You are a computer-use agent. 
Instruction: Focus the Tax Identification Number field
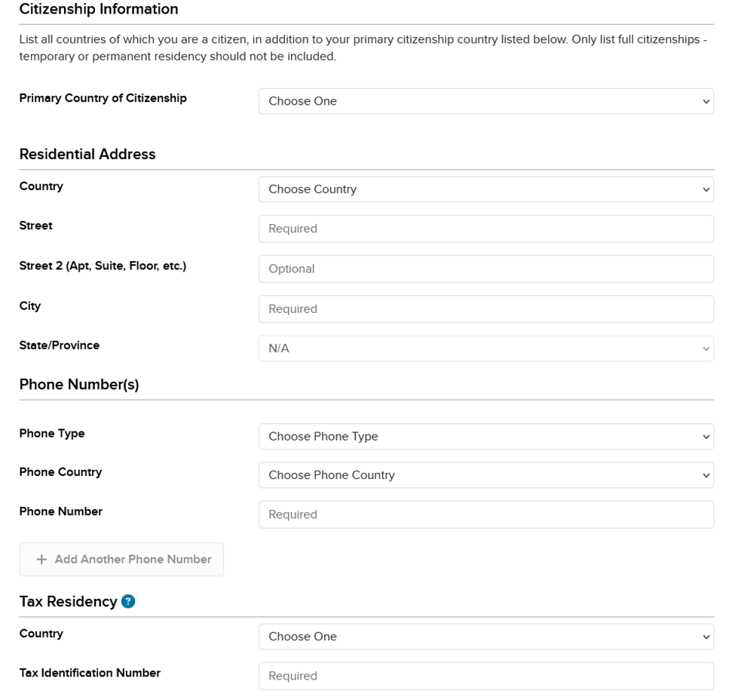click(x=485, y=676)
